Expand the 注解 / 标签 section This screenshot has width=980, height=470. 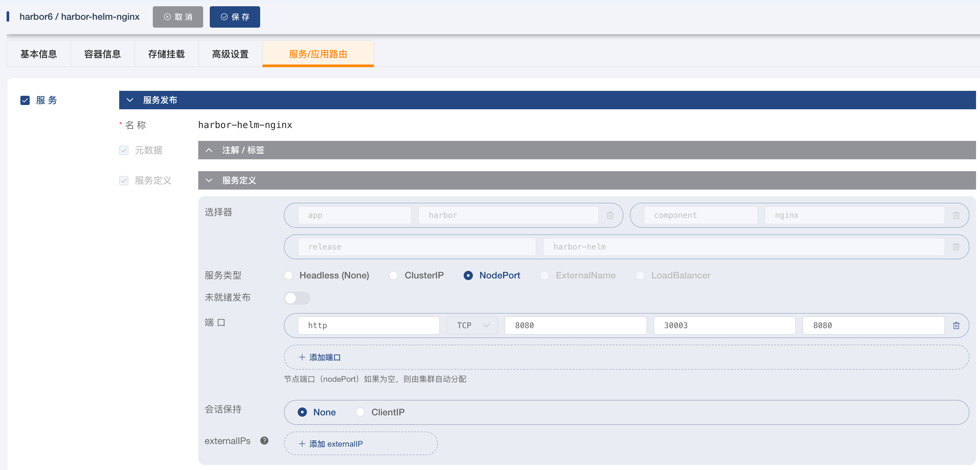click(209, 150)
